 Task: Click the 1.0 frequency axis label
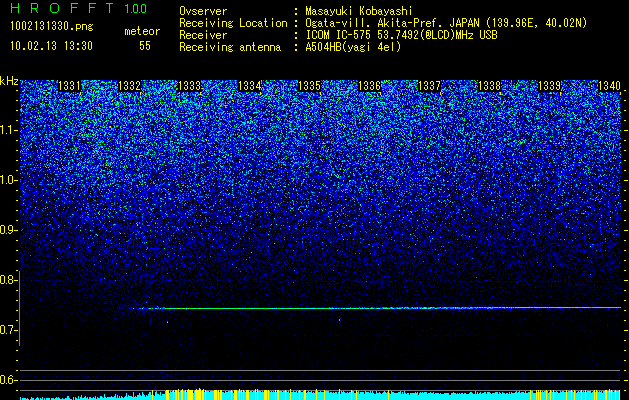pos(9,180)
